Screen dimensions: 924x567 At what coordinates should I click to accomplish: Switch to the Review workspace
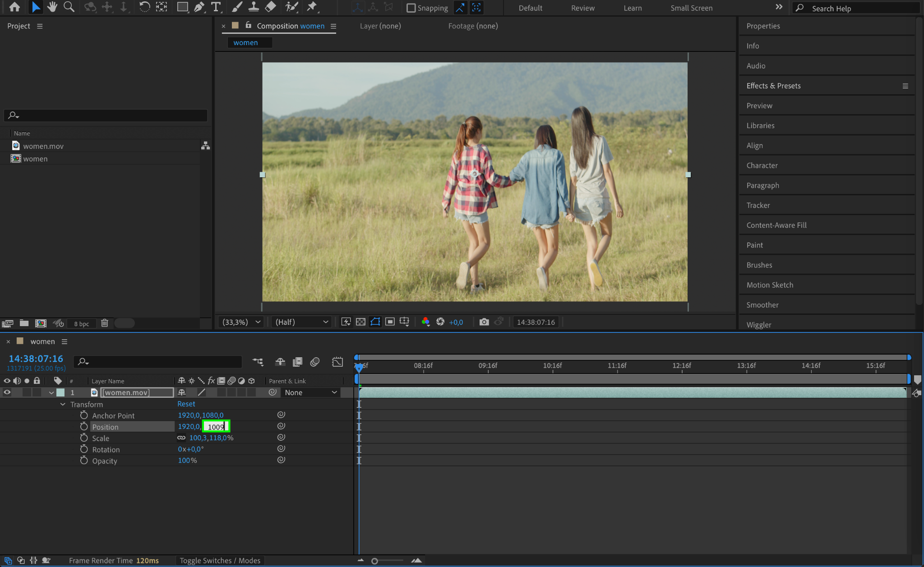583,8
